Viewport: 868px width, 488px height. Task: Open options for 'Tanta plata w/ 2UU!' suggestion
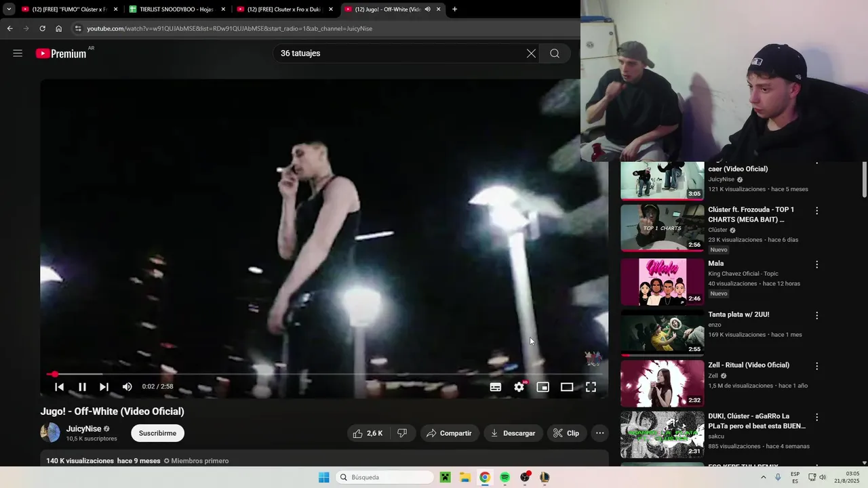[816, 315]
